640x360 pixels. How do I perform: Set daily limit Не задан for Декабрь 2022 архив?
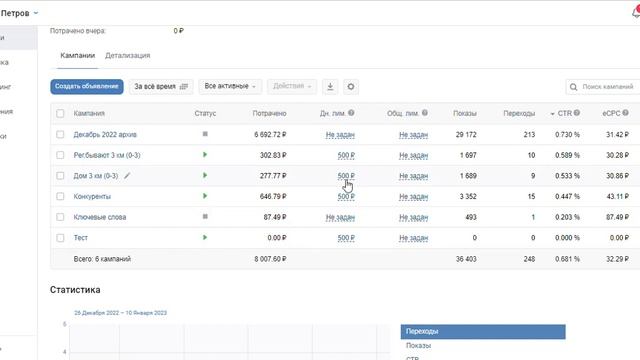point(340,135)
